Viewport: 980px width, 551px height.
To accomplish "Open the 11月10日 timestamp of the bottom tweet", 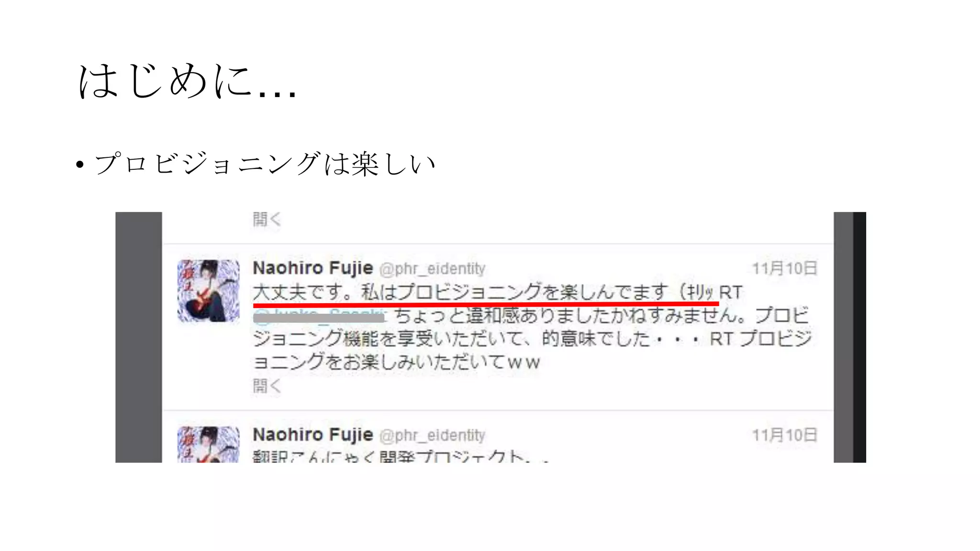I will click(785, 435).
